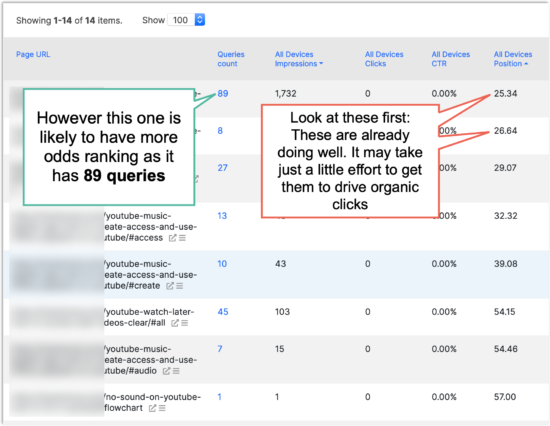Open the 45 queries count link

[x=223, y=312]
